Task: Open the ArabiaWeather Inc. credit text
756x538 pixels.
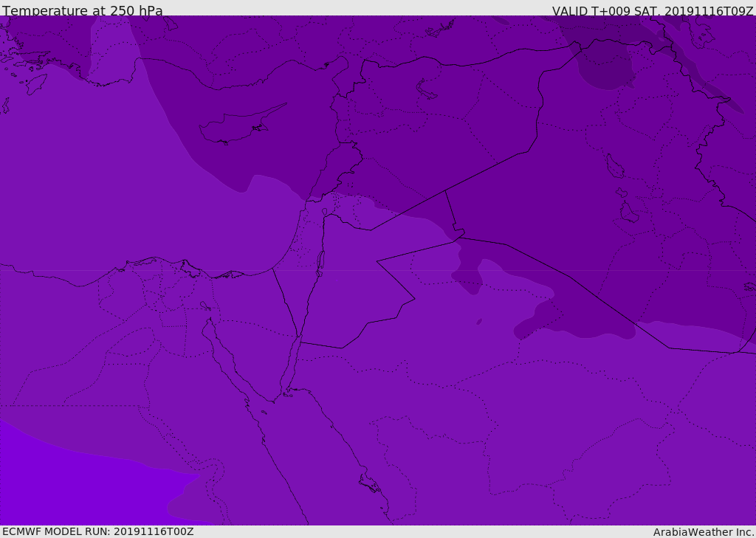Action: click(x=704, y=532)
